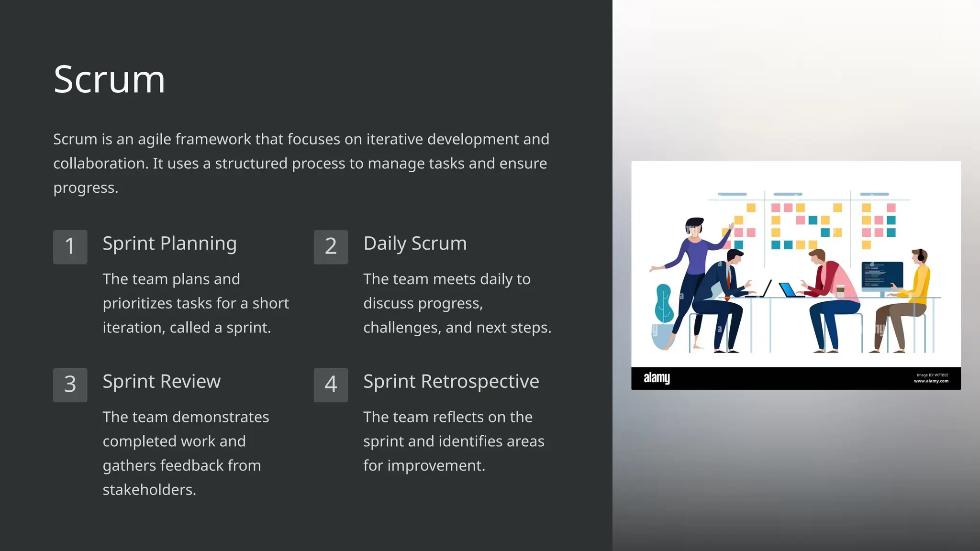Click the number 4 step badge

(x=331, y=385)
